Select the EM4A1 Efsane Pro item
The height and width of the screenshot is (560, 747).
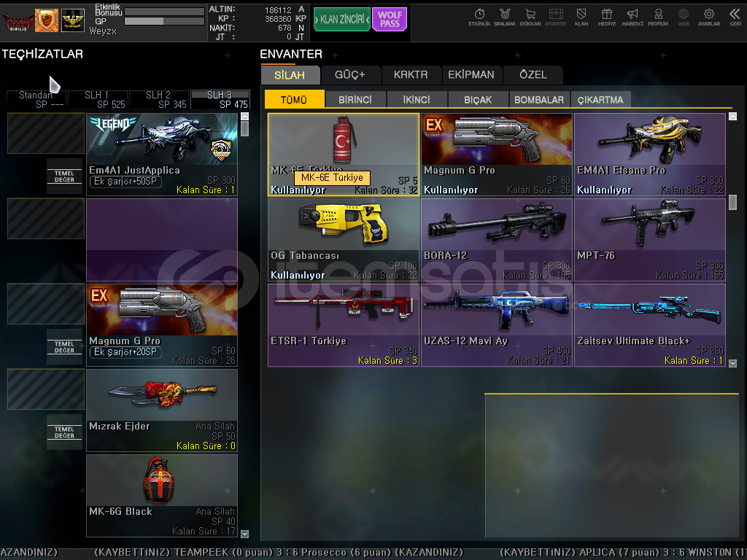coord(650,155)
